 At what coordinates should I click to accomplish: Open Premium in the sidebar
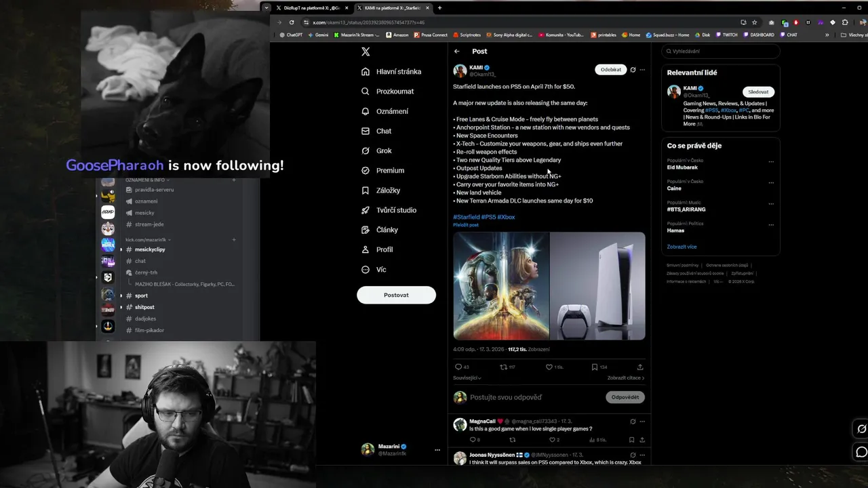coord(382,170)
